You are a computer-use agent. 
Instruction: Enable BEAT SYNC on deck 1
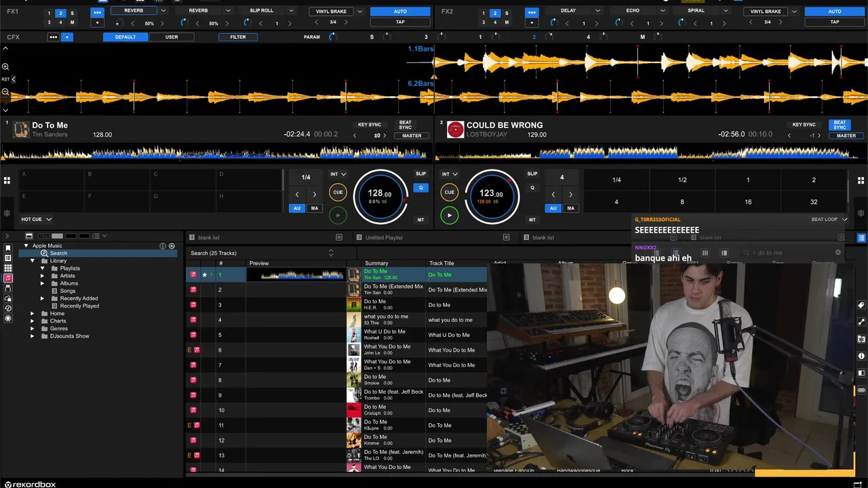coord(405,125)
